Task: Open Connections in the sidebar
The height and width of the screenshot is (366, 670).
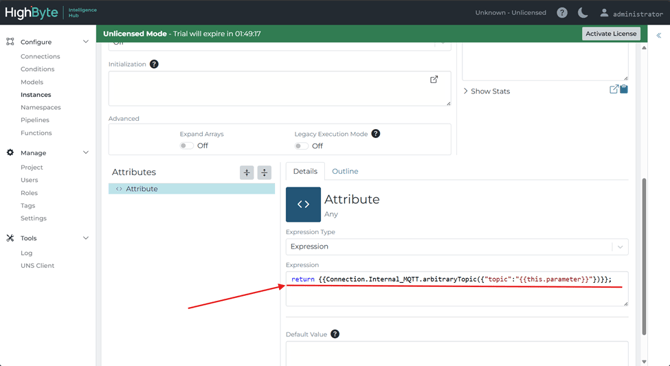Action: (x=40, y=56)
